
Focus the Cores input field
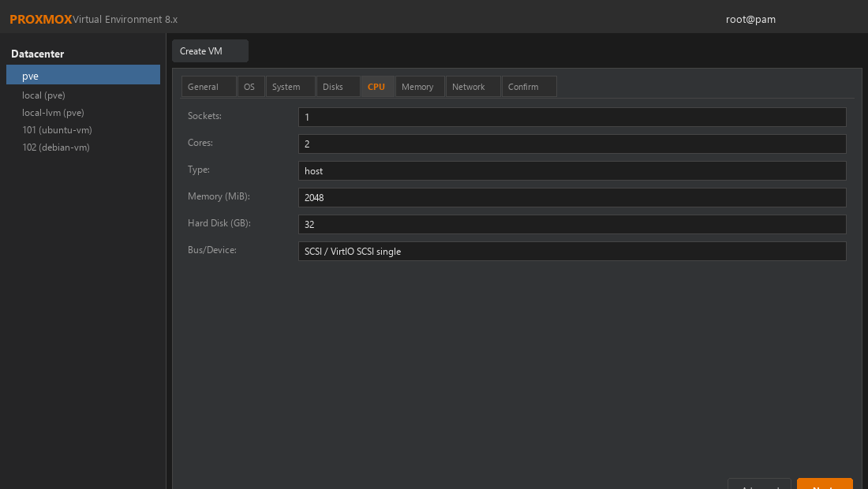(572, 144)
